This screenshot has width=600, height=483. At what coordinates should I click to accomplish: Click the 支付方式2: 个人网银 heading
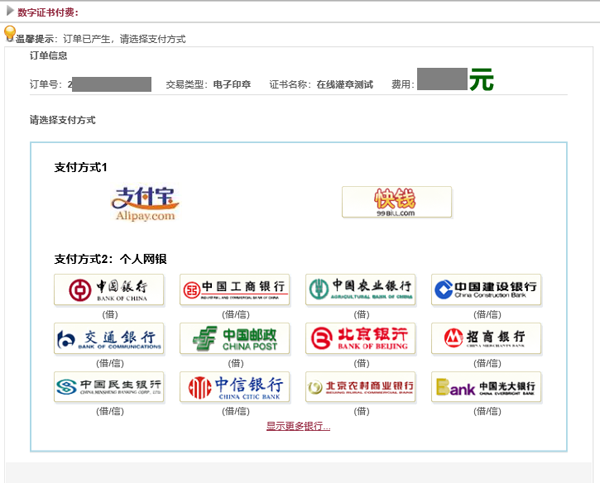coord(110,259)
